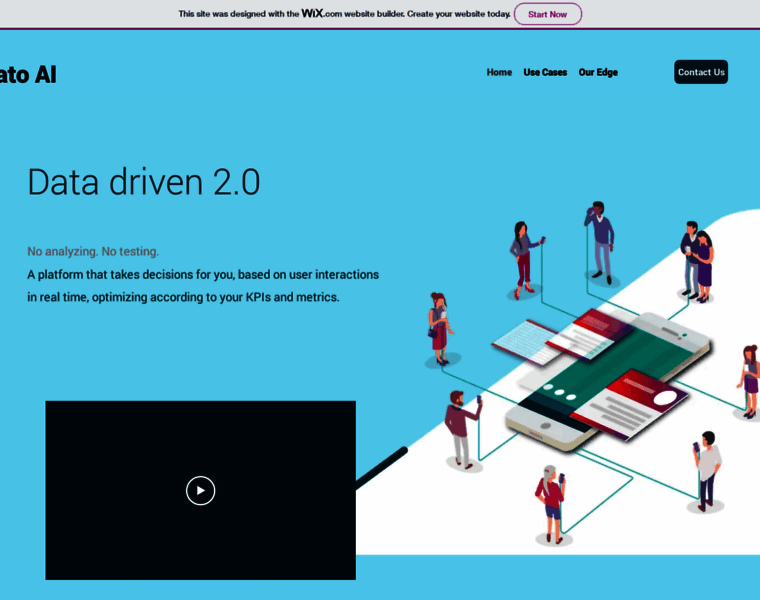Click the man in white shirt figure
The image size is (760, 600).
coord(708,468)
